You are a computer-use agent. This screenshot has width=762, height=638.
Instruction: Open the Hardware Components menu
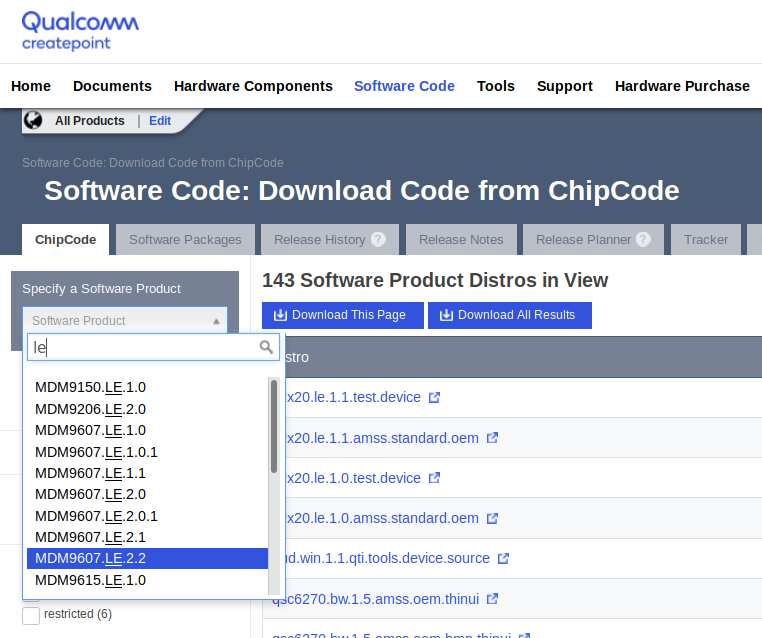(x=253, y=86)
